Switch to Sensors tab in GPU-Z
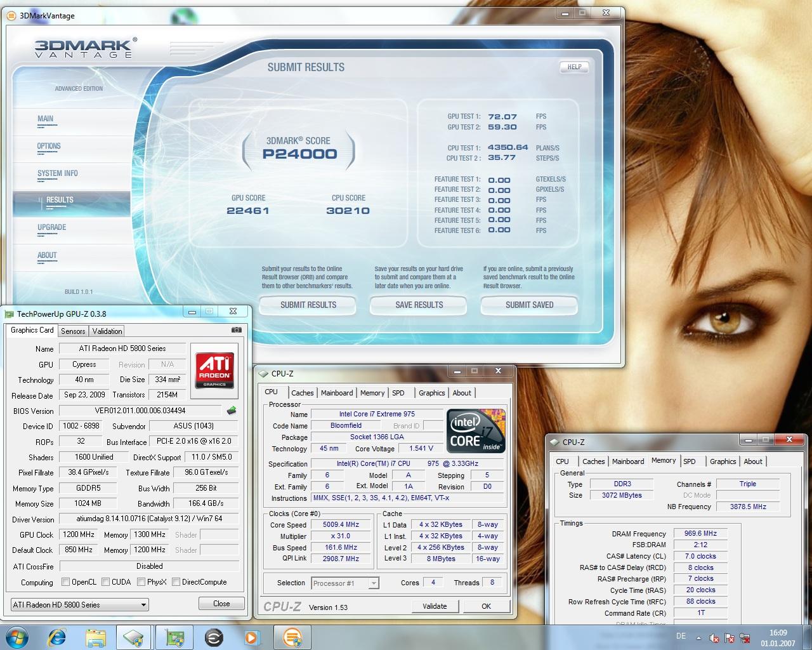 point(73,331)
